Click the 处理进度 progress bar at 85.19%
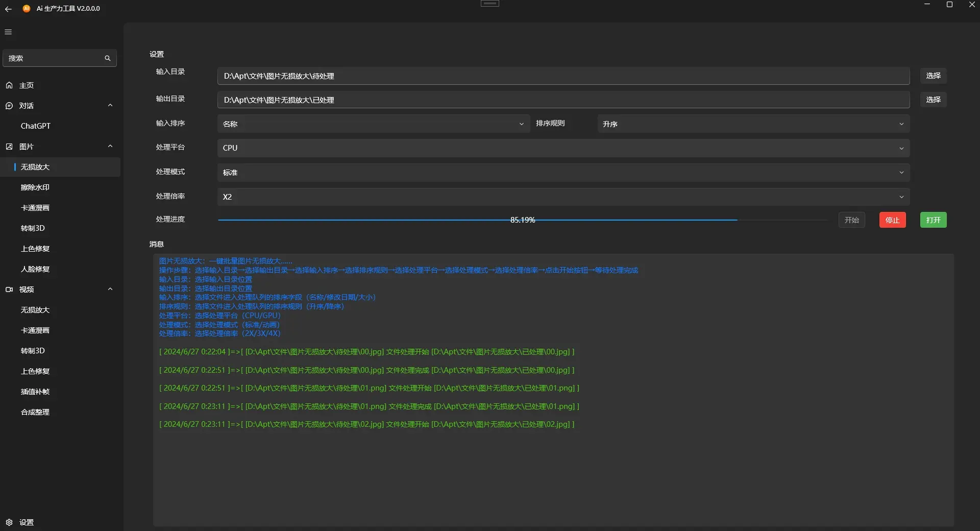 click(x=523, y=220)
